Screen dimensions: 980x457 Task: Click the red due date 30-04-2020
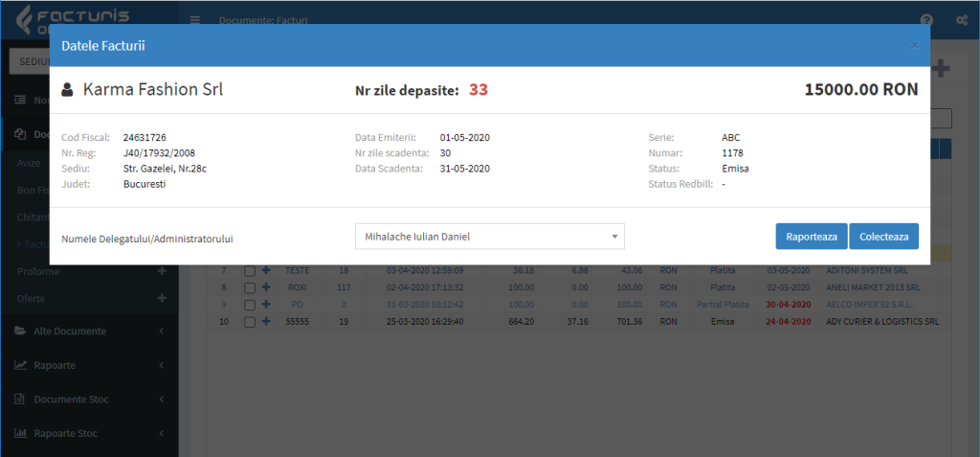click(x=790, y=305)
